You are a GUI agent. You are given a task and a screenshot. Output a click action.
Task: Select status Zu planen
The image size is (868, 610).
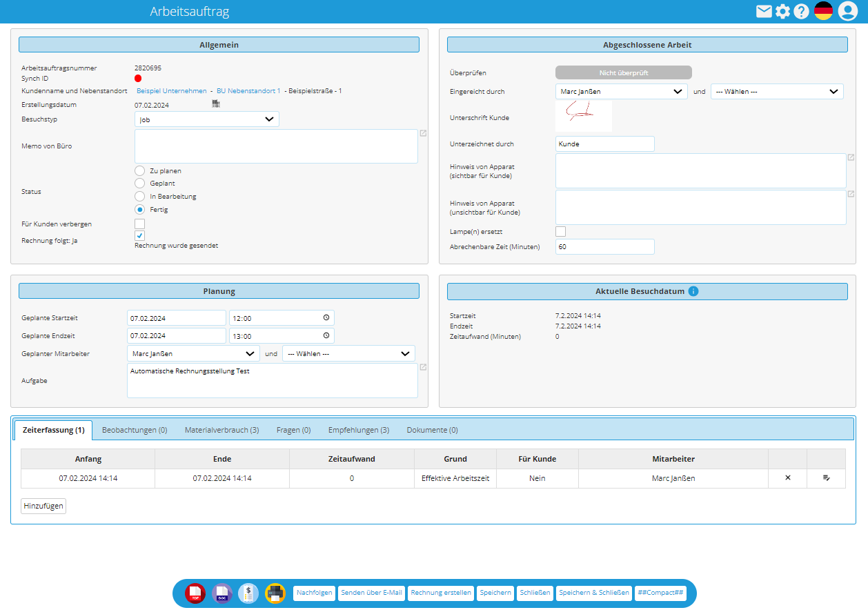(x=140, y=170)
